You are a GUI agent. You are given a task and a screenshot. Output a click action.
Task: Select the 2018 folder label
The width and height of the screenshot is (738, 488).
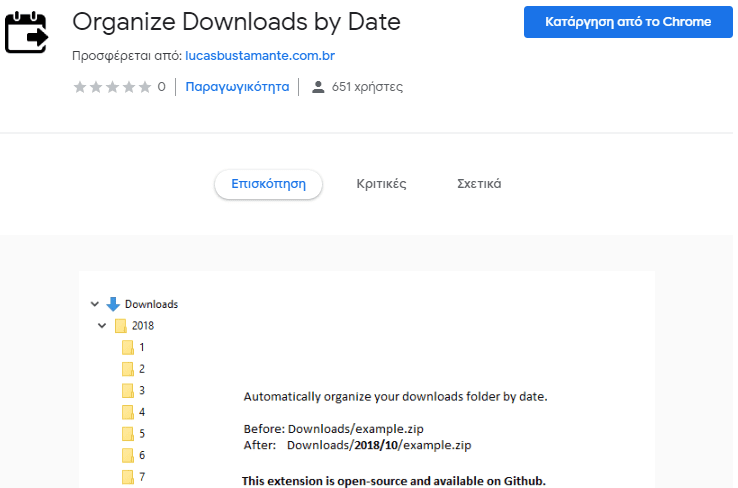pos(143,326)
